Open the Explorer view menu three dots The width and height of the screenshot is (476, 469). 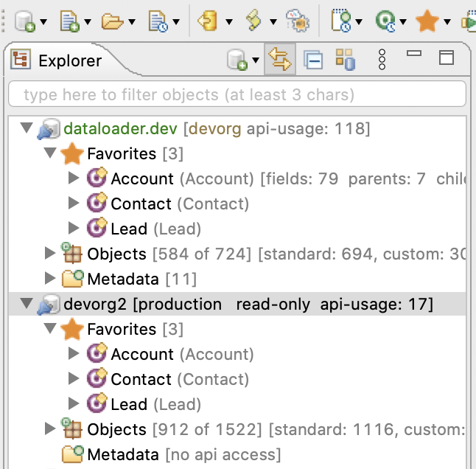pyautogui.click(x=382, y=60)
